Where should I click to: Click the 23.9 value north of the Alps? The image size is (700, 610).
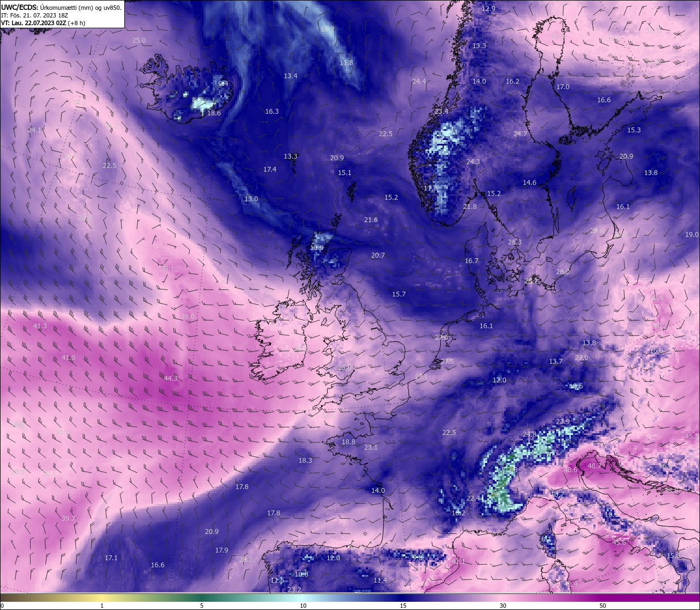click(x=563, y=421)
